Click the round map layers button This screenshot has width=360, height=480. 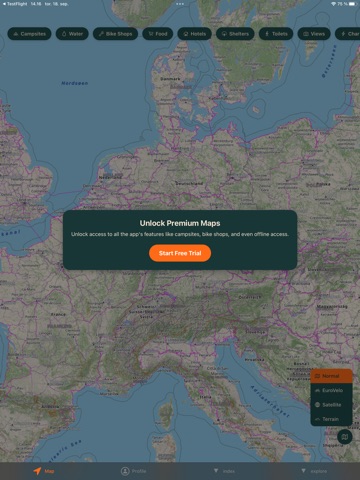coord(345,436)
